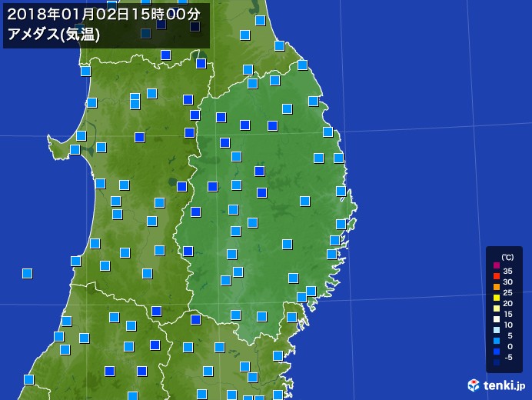This screenshot has width=532, height=400.
Task: Pick the pale blue legend swatch
Action: (x=497, y=330)
